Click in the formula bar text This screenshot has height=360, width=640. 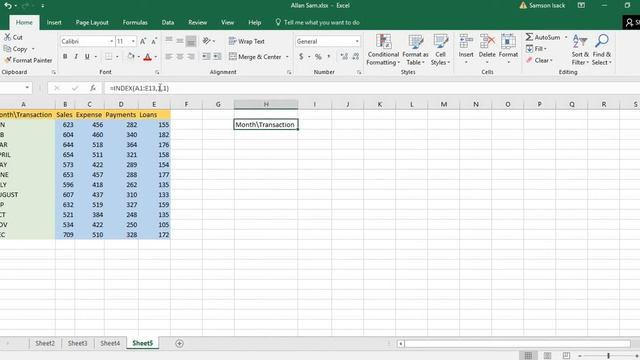[139, 88]
